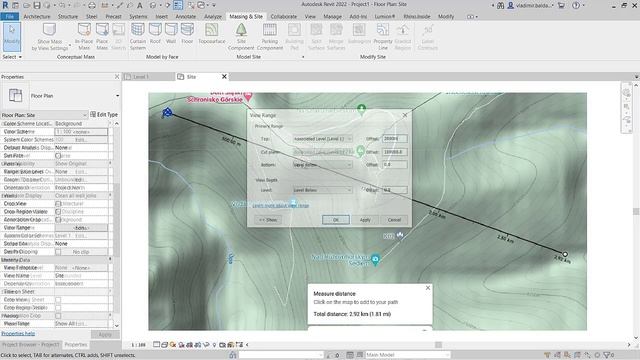
Task: Switch to the Project Browser tab
Action: tap(31, 344)
